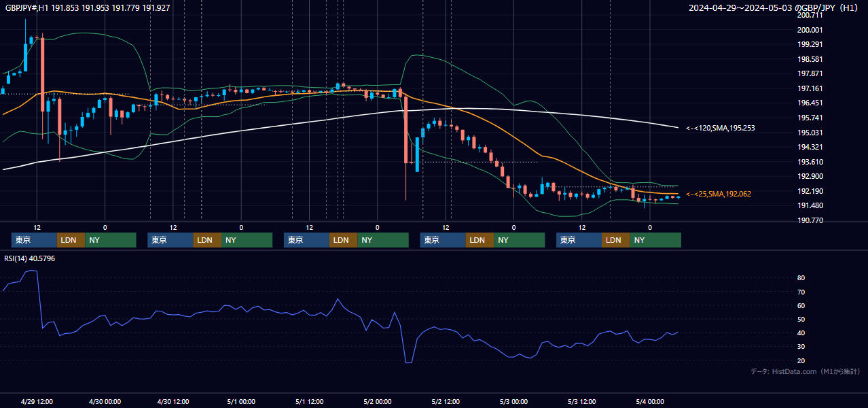Screen dimensions: 868x408
Task: Click the HistData.com data source note
Action: [x=806, y=371]
